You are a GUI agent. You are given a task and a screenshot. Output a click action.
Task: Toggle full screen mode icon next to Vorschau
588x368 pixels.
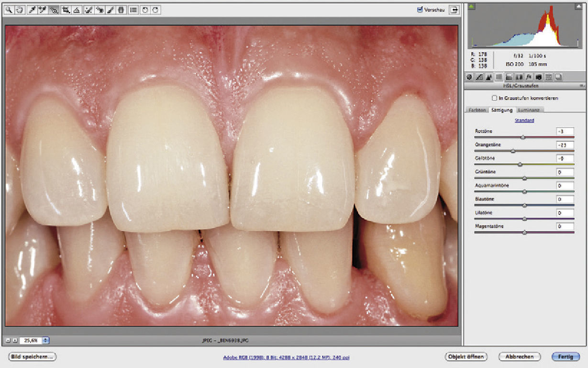tap(453, 10)
